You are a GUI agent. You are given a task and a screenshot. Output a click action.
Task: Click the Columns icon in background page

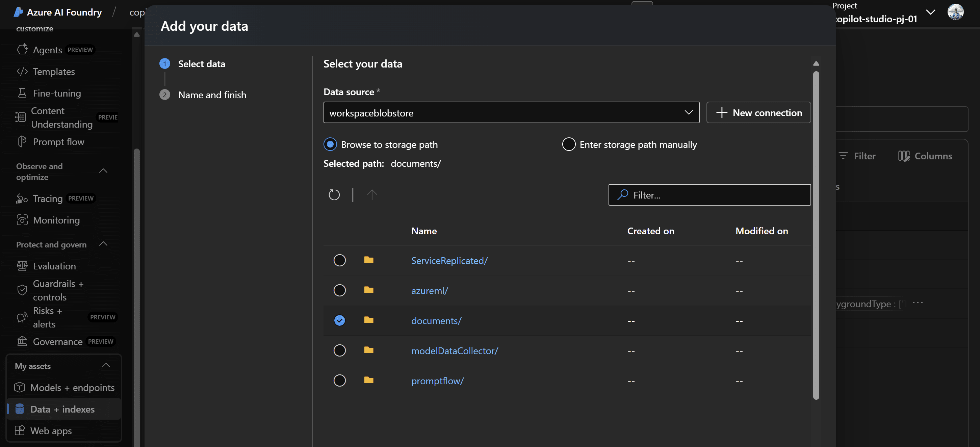[x=904, y=156]
